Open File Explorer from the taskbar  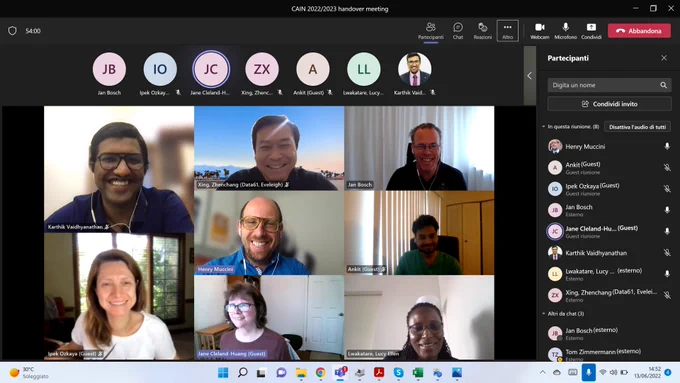tap(301, 373)
